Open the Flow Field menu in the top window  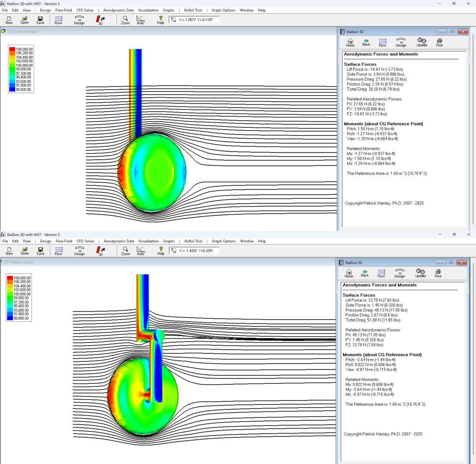click(x=63, y=10)
